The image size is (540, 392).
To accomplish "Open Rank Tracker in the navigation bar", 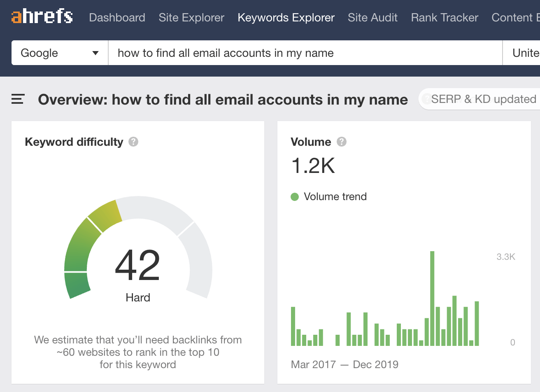I will tap(445, 18).
